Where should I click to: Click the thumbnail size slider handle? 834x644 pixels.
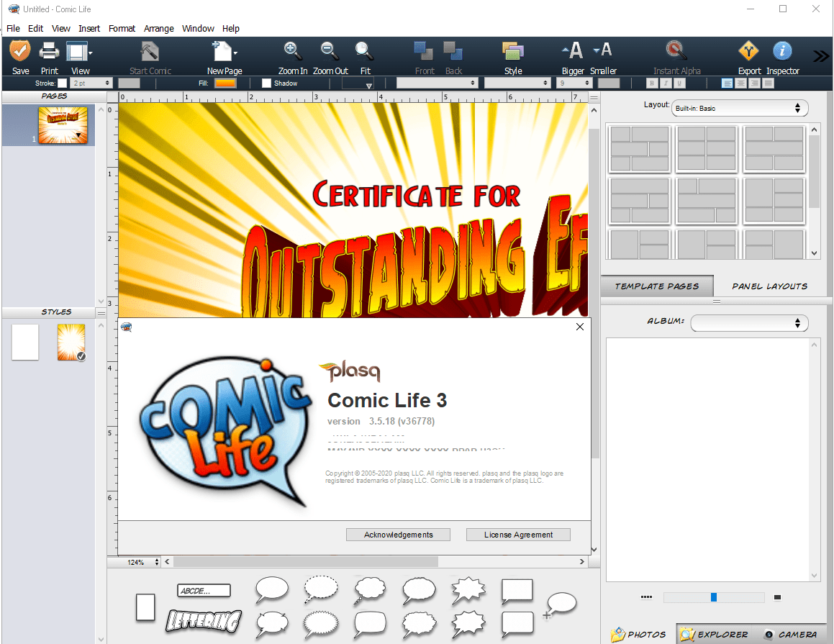714,597
